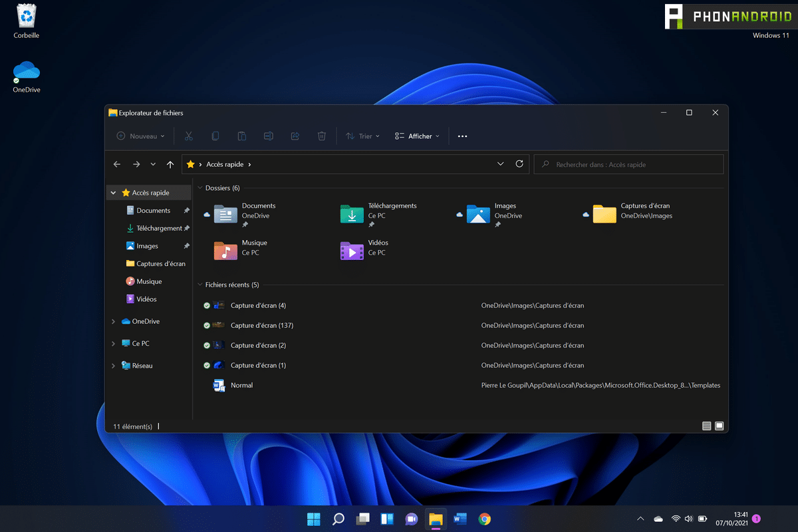Open the Corbeille desktop icon

click(x=25, y=17)
